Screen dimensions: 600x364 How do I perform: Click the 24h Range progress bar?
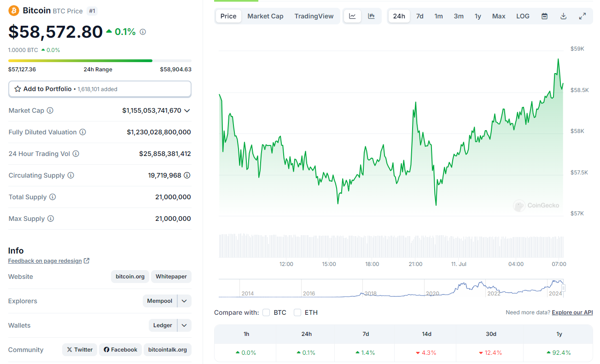(x=100, y=60)
